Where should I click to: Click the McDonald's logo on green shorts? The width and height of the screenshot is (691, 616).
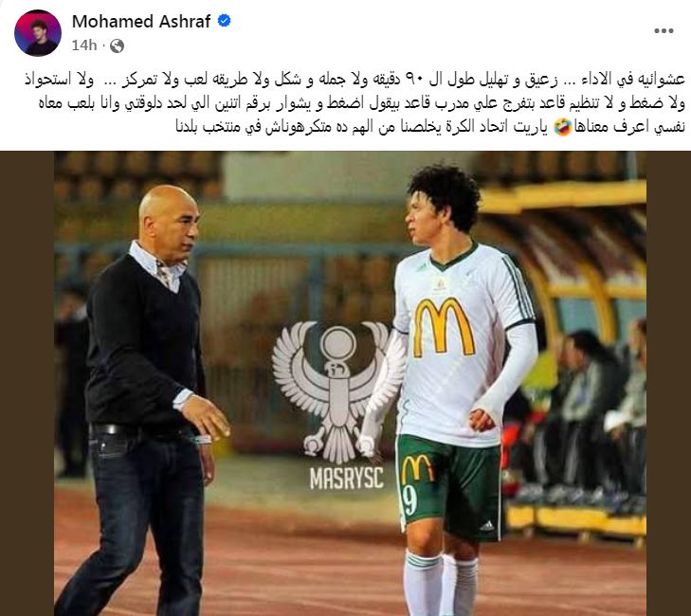417,470
